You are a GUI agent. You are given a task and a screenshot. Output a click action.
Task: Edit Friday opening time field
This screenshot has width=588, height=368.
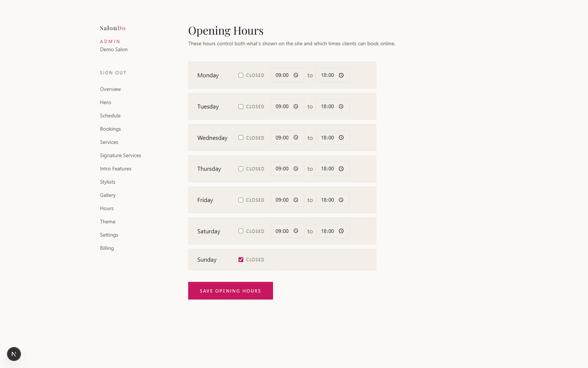[x=287, y=200]
